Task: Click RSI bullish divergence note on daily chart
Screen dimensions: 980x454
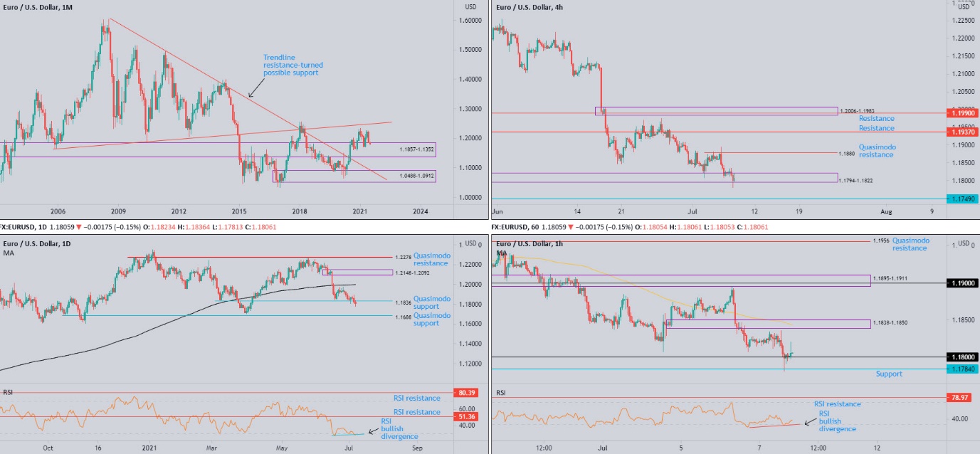Action: pyautogui.click(x=399, y=428)
